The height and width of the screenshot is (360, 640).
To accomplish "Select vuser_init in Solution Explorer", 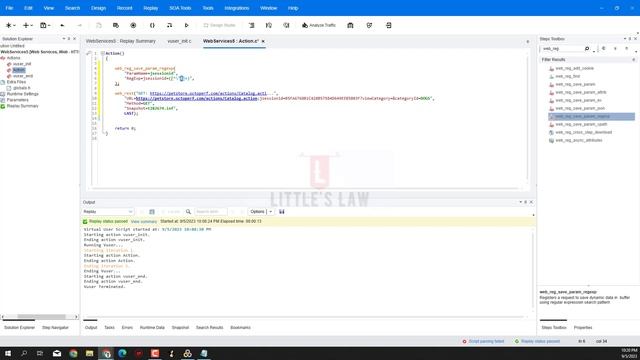I will tap(22, 64).
